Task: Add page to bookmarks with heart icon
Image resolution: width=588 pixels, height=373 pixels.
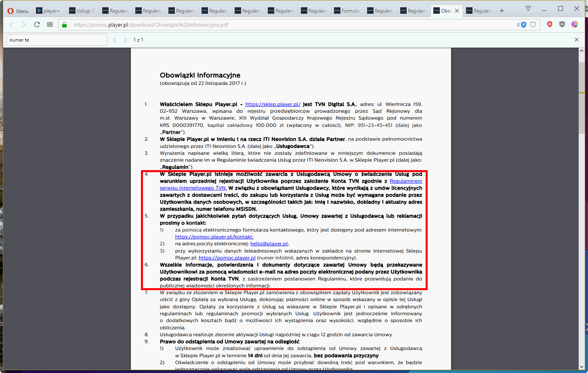Action: (533, 25)
